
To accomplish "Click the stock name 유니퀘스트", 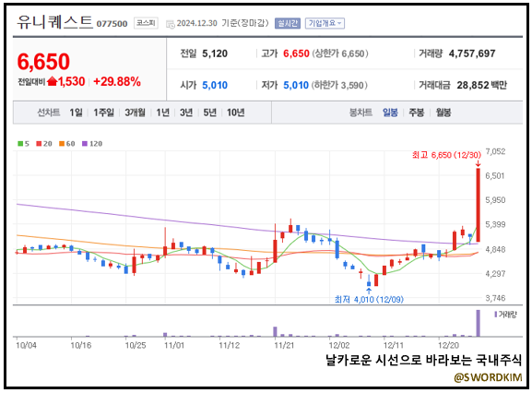I will tap(55, 22).
